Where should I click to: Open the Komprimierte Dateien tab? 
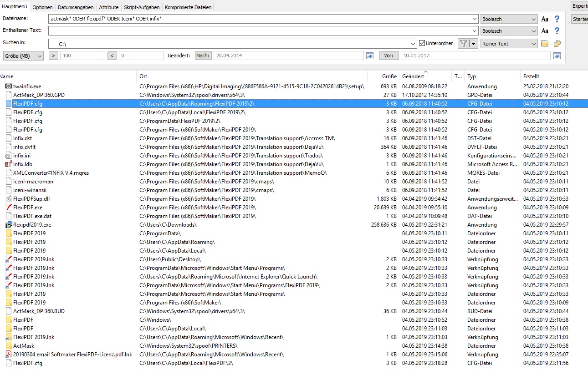[188, 7]
